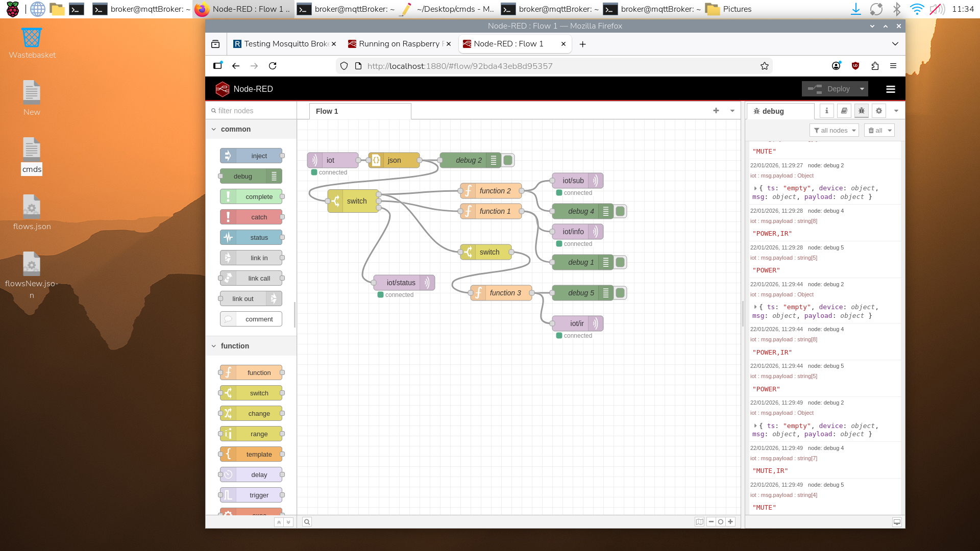Open the uBlock shield extension icon
The height and width of the screenshot is (551, 980).
856,66
